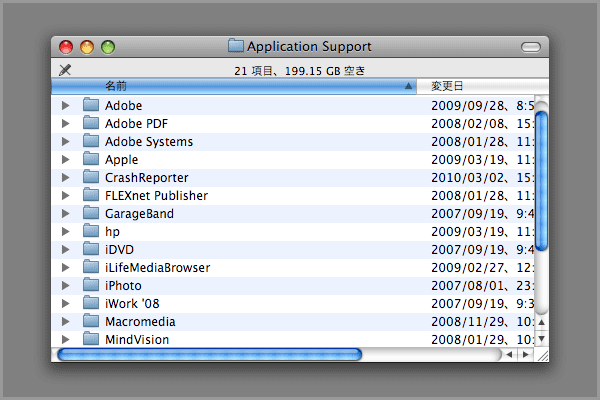
Task: Select the CrashReporter row name
Action: (147, 178)
